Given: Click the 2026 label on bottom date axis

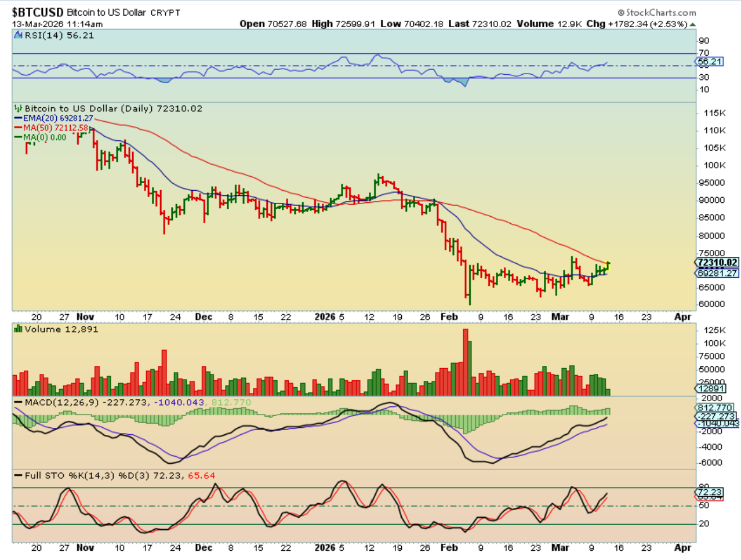Looking at the screenshot, I should coord(325,548).
